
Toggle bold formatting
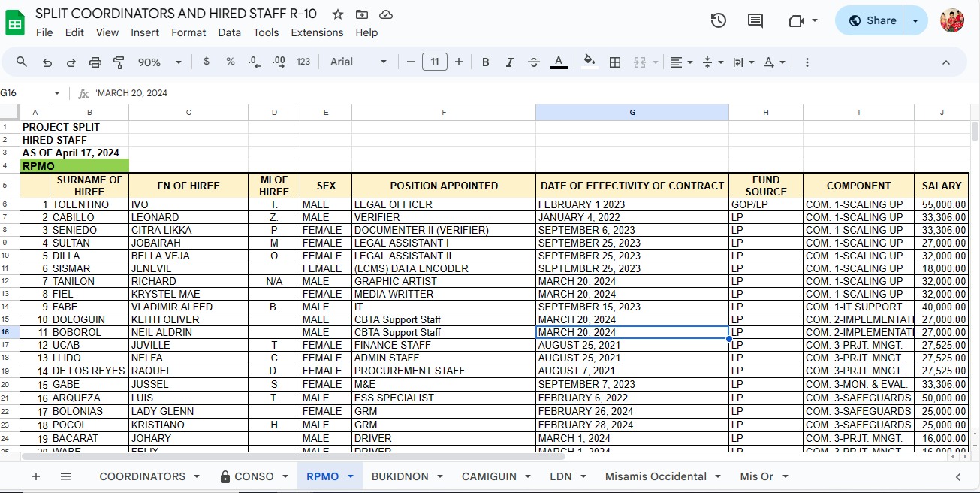point(486,62)
